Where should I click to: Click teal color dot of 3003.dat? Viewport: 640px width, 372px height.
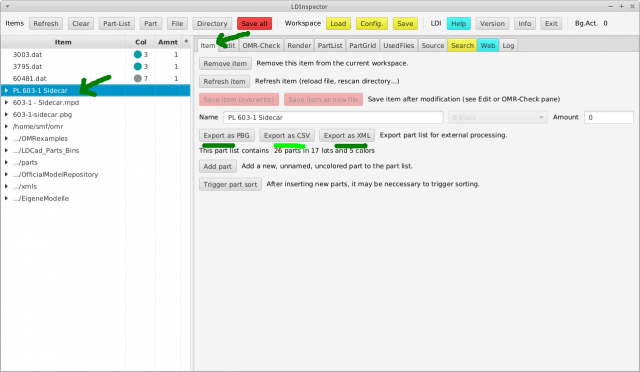pyautogui.click(x=138, y=54)
